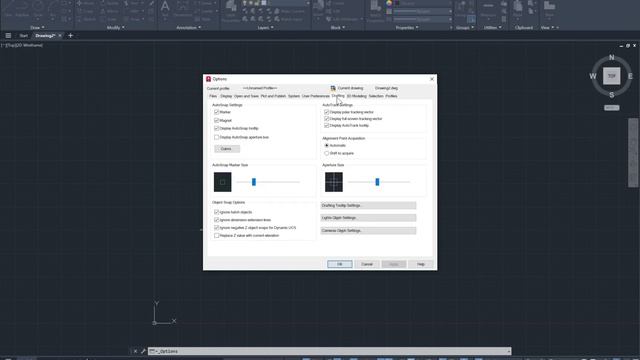Toggle the Marker checkbox
640x360 pixels.
[217, 112]
